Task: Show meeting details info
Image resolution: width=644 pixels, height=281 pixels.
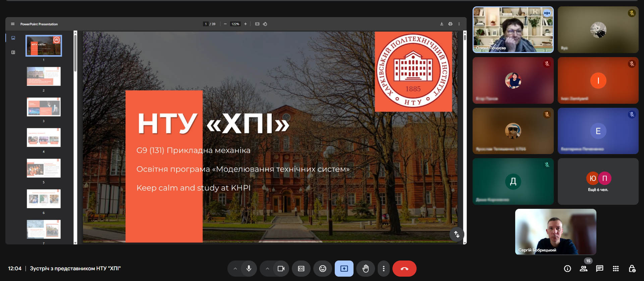Action: (x=568, y=269)
